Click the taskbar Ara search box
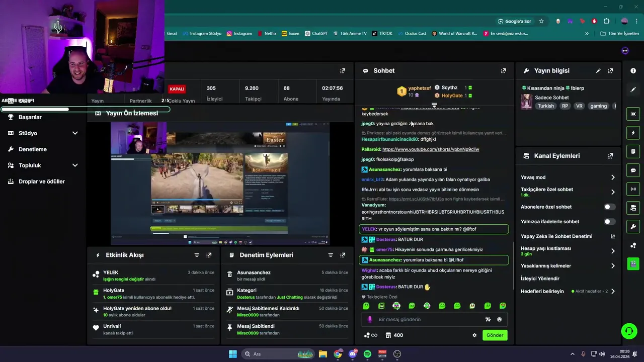This screenshot has width=644, height=362. 278,354
